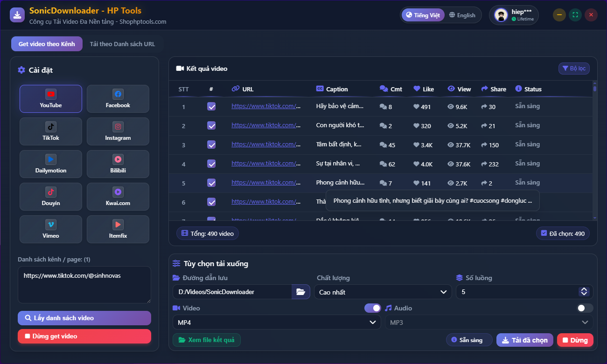607x364 pixels.
Task: Open the MP3 audio format dropdown
Action: point(489,322)
